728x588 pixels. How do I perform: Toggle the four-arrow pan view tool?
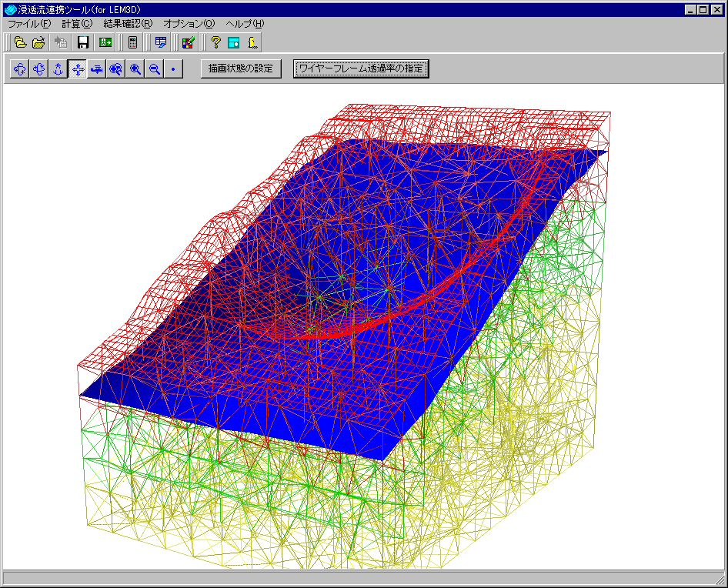tap(78, 69)
